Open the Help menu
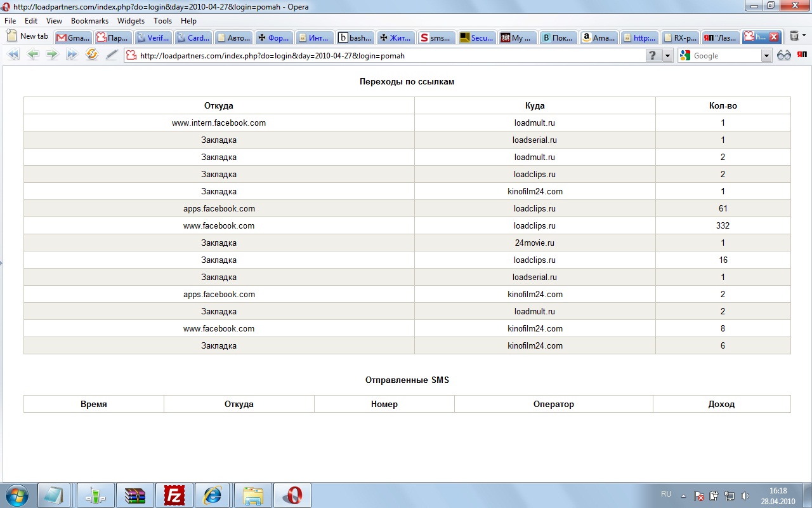Viewport: 812px width, 508px height. coord(188,21)
